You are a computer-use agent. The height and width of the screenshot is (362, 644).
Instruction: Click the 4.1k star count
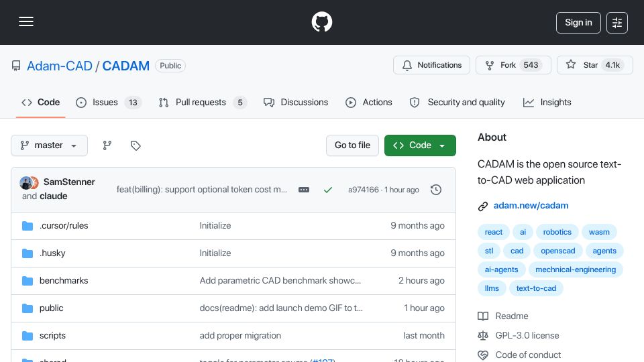(612, 65)
